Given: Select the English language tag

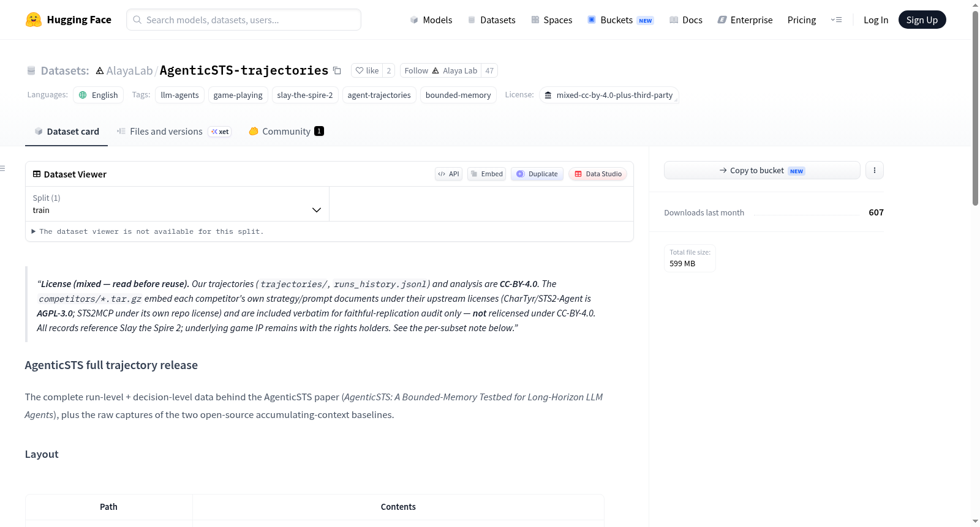Looking at the screenshot, I should [x=99, y=95].
